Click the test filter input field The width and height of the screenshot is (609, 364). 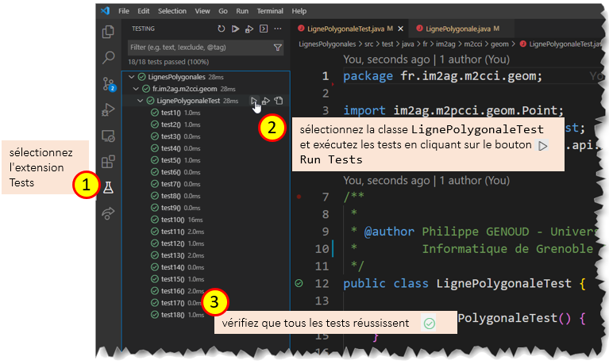click(x=199, y=48)
